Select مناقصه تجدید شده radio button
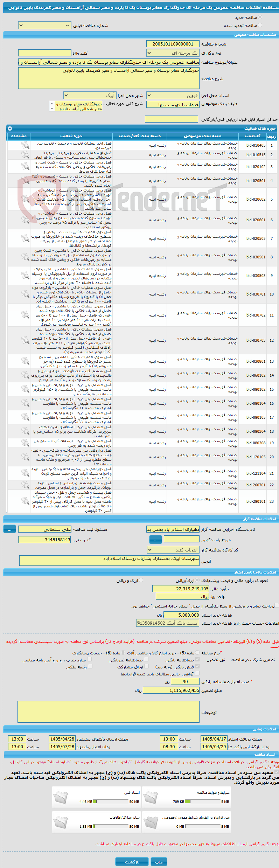 coord(260,25)
